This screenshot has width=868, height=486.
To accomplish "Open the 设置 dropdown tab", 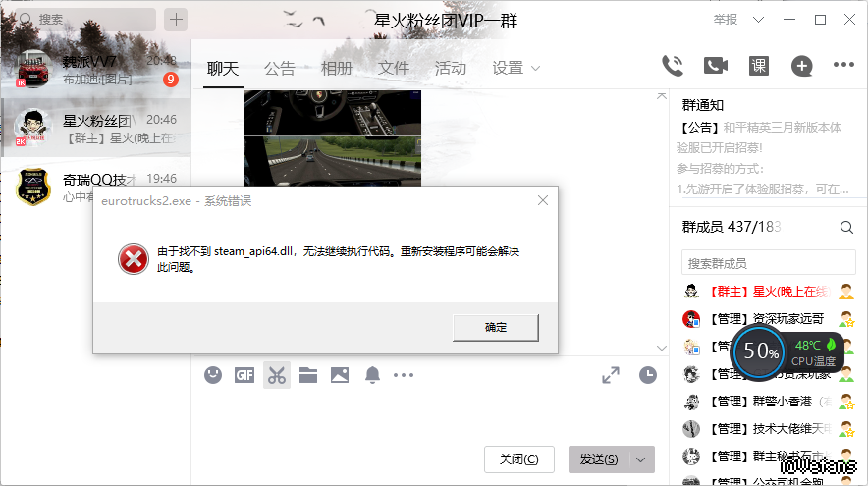I will (x=515, y=68).
